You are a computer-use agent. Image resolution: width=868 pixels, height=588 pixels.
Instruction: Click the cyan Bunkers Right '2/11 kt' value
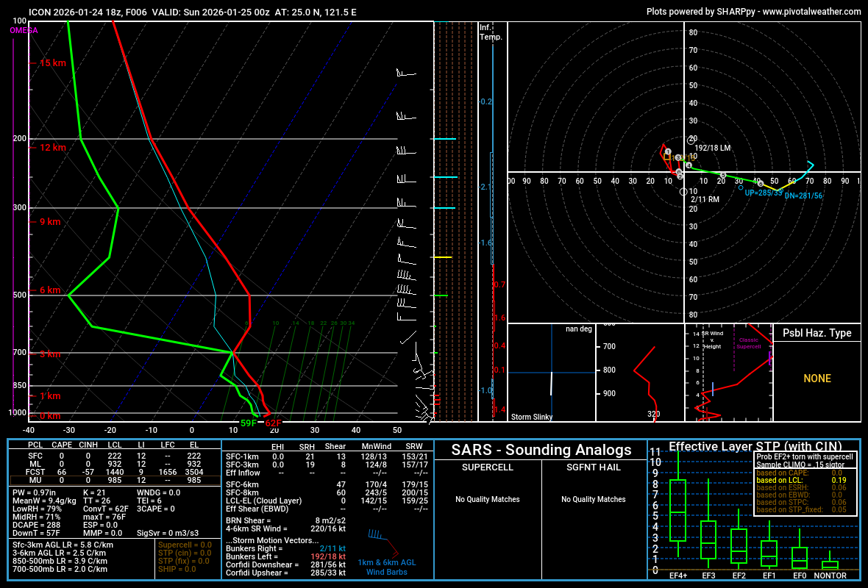coord(332,549)
